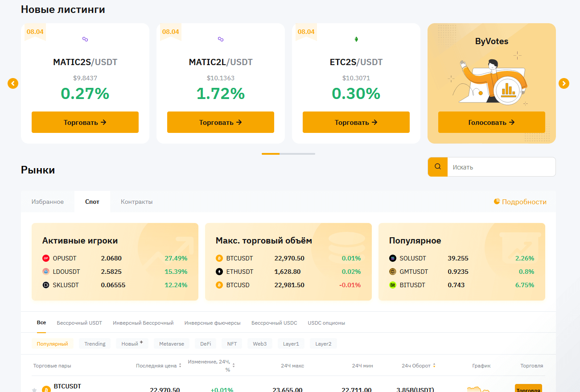Click the SOLUSDT Solana icon

pyautogui.click(x=392, y=258)
